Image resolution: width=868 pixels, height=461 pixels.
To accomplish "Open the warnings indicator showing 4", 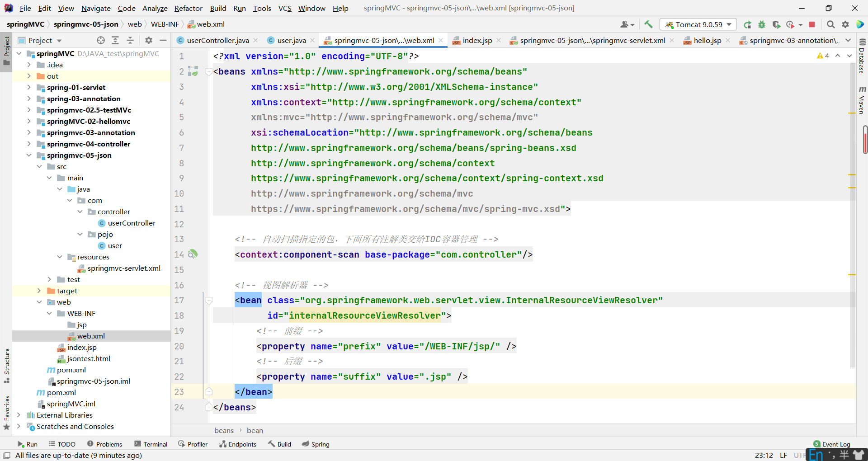I will point(823,56).
